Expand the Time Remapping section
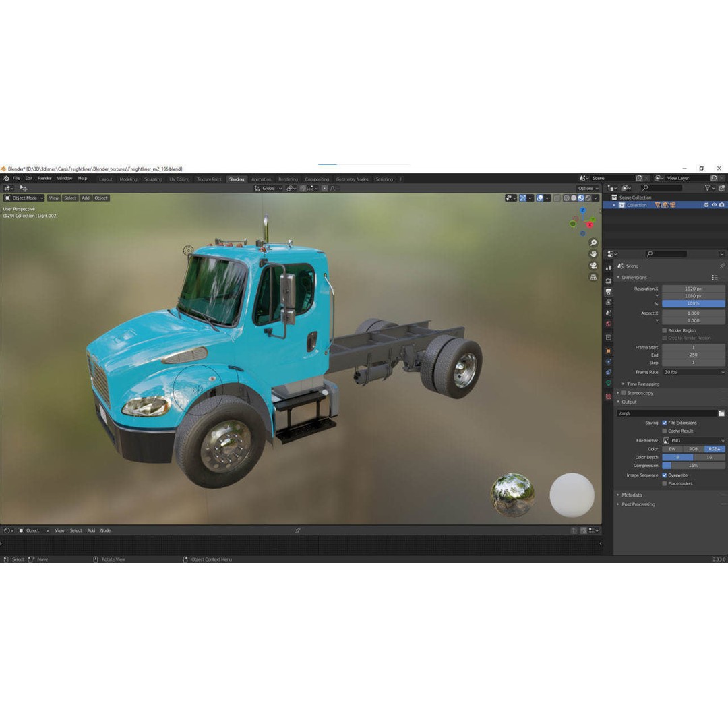The height and width of the screenshot is (728, 728). tap(642, 384)
